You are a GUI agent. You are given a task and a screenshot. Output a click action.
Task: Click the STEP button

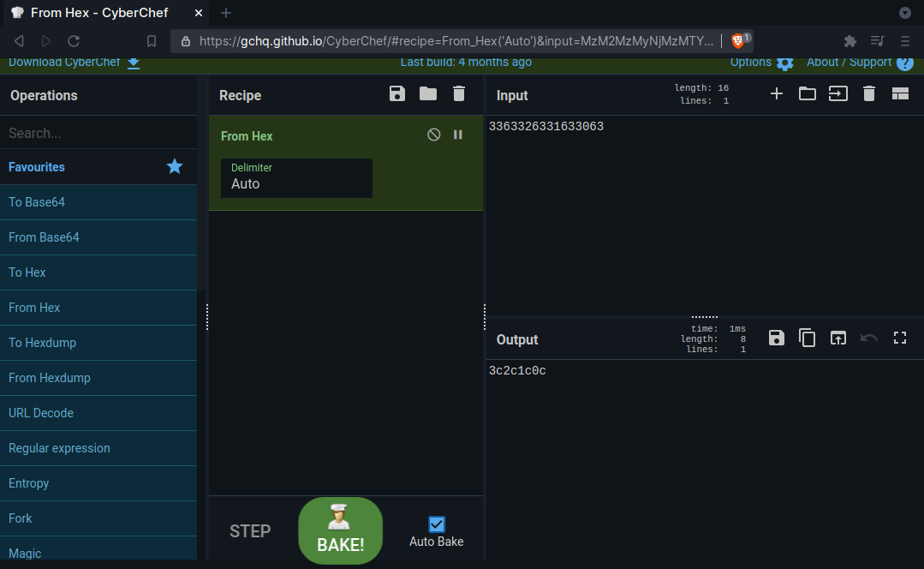click(250, 531)
